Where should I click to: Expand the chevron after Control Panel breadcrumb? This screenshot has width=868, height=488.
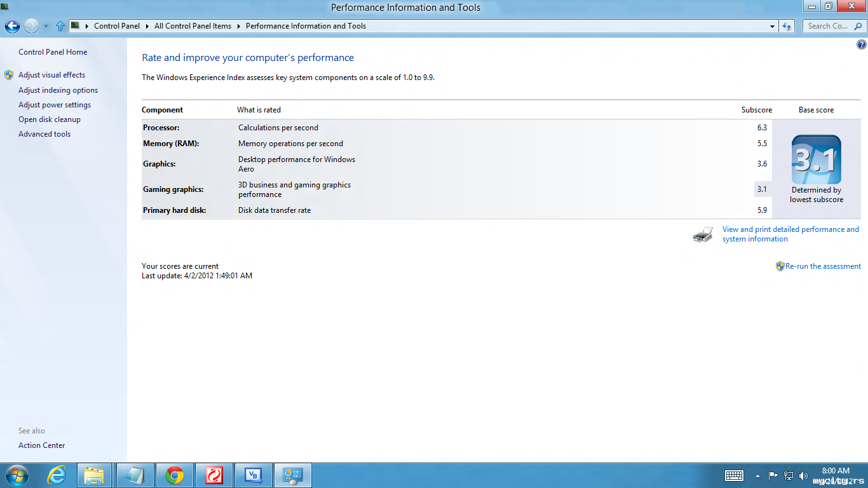point(147,27)
